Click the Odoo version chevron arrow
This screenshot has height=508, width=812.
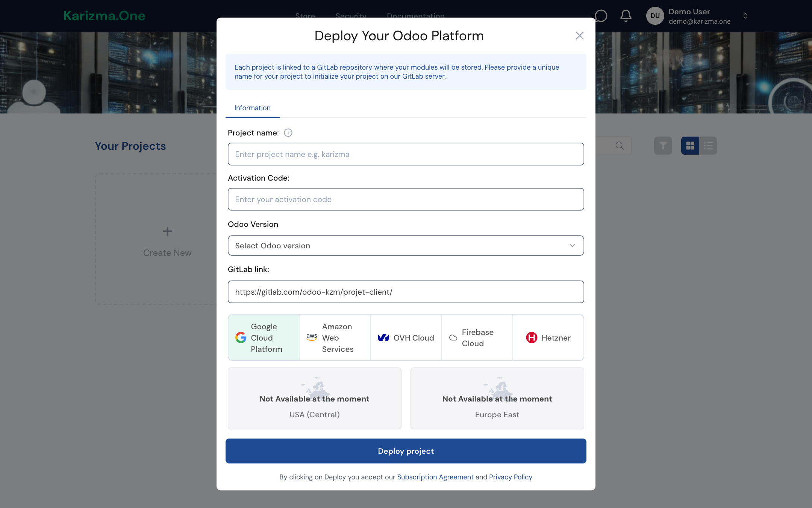[x=572, y=246]
